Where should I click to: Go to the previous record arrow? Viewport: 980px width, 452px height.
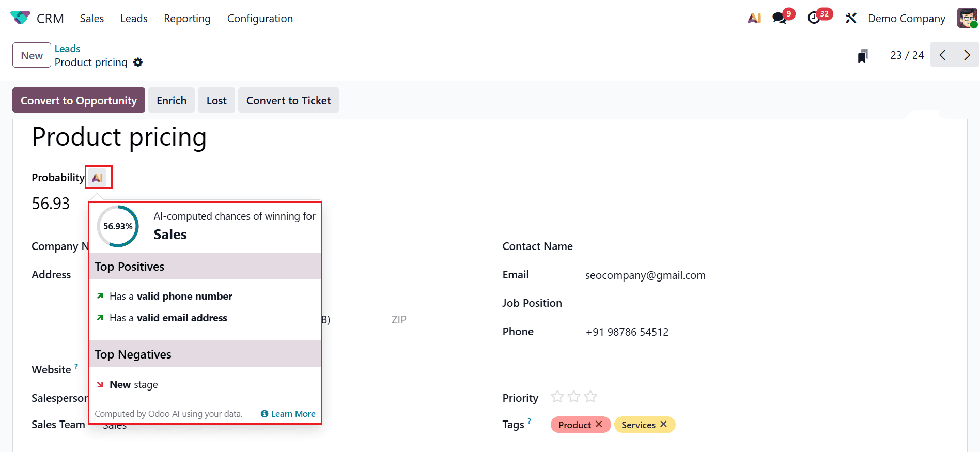pos(943,55)
